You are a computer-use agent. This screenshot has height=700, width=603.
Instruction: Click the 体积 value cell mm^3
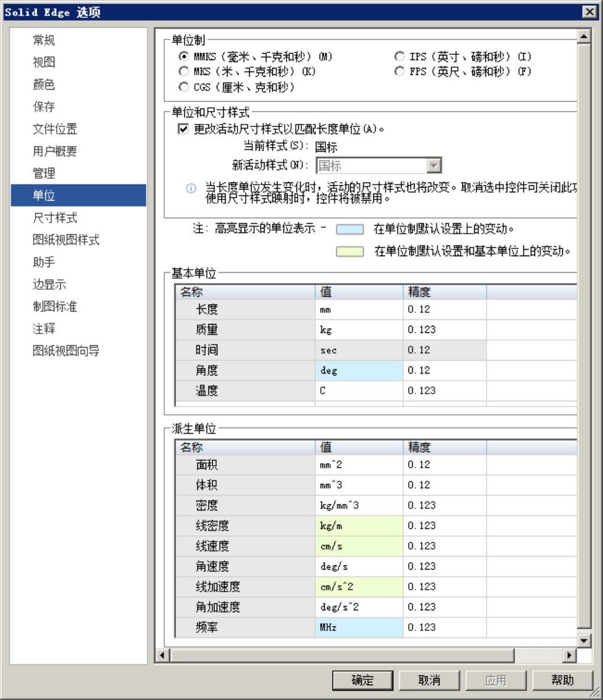click(x=359, y=485)
